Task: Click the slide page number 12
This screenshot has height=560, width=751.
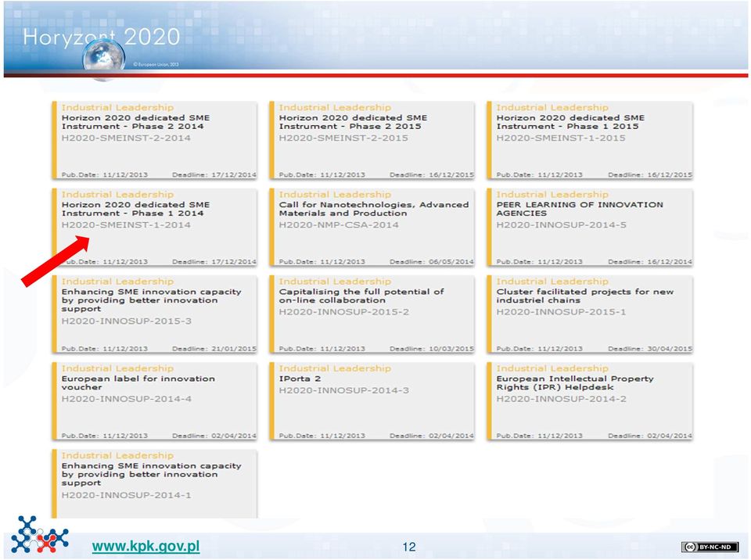Action: 409,547
